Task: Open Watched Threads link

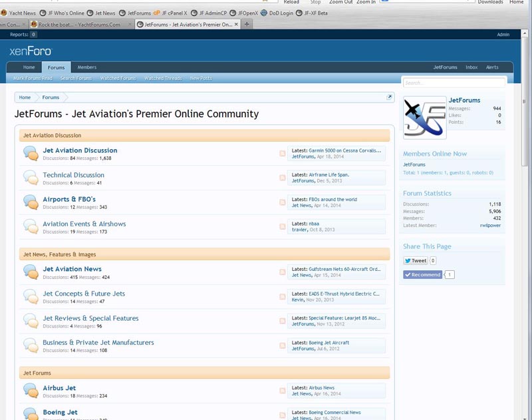Action: tap(163, 78)
